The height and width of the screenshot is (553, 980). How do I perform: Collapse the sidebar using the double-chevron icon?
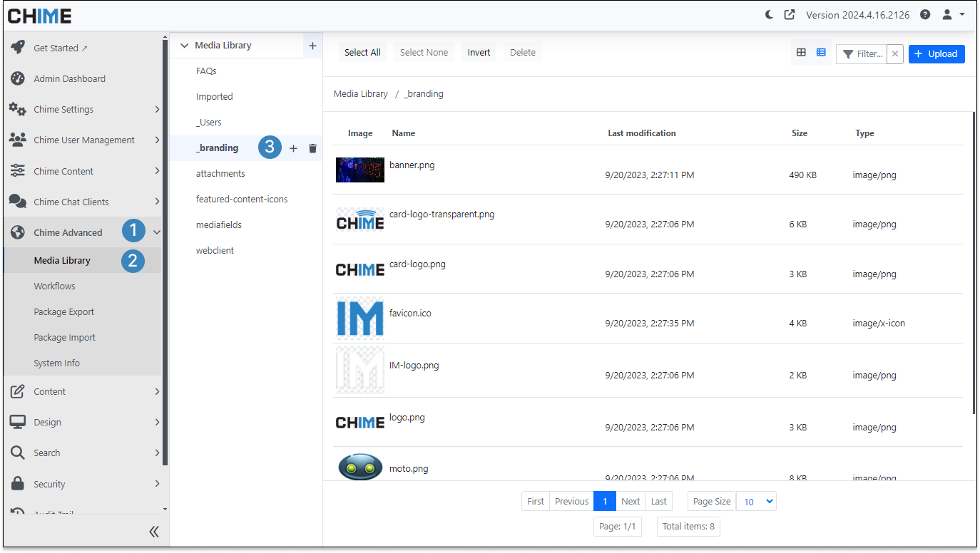153,531
